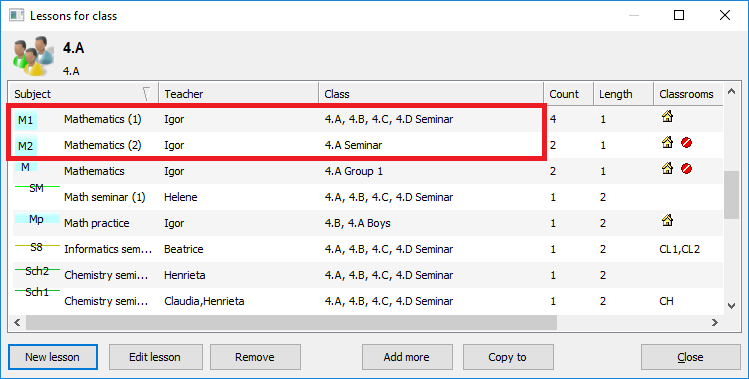Click the Copy to button

(508, 357)
